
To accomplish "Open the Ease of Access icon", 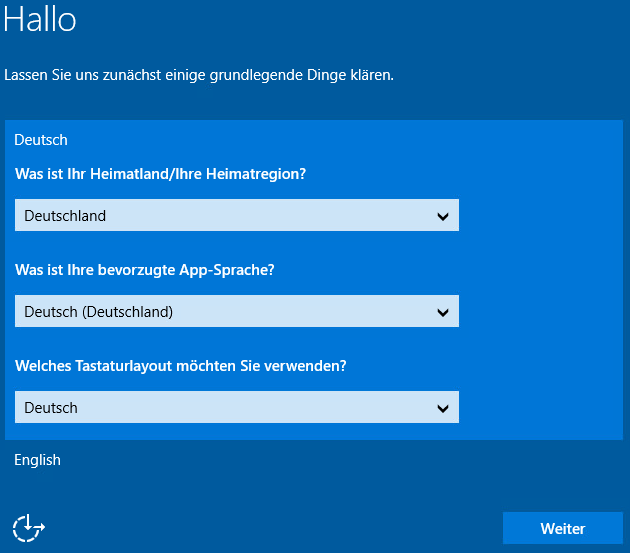I will click(x=29, y=528).
